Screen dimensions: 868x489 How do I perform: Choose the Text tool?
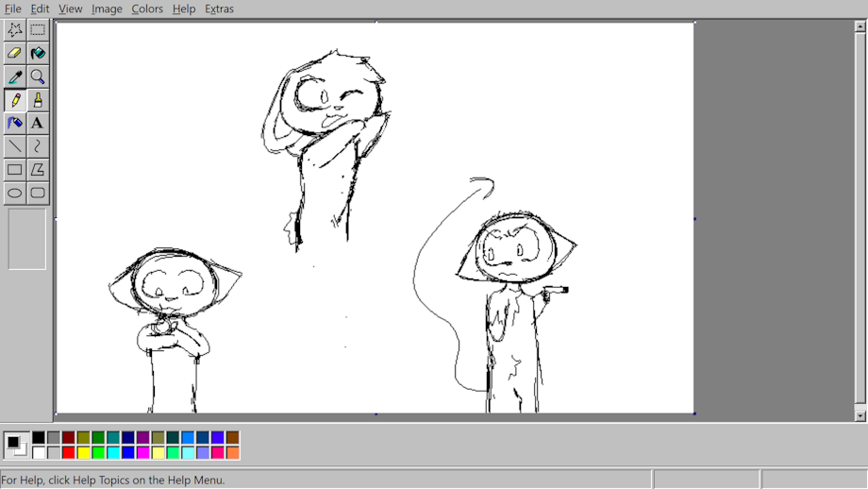pos(38,123)
